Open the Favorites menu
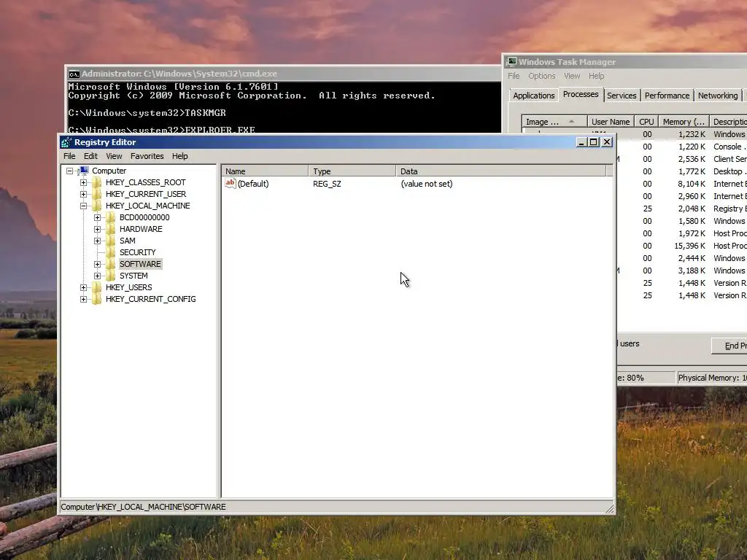Screen dimensions: 747x560 tap(147, 156)
